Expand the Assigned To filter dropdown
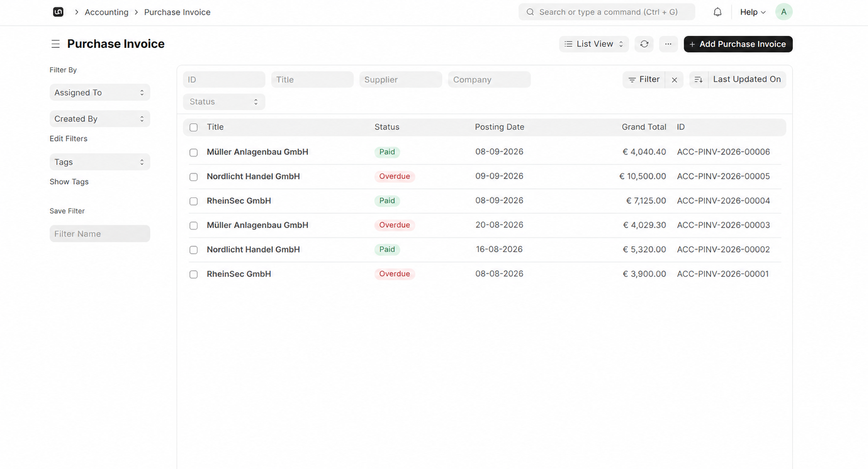 [100, 93]
